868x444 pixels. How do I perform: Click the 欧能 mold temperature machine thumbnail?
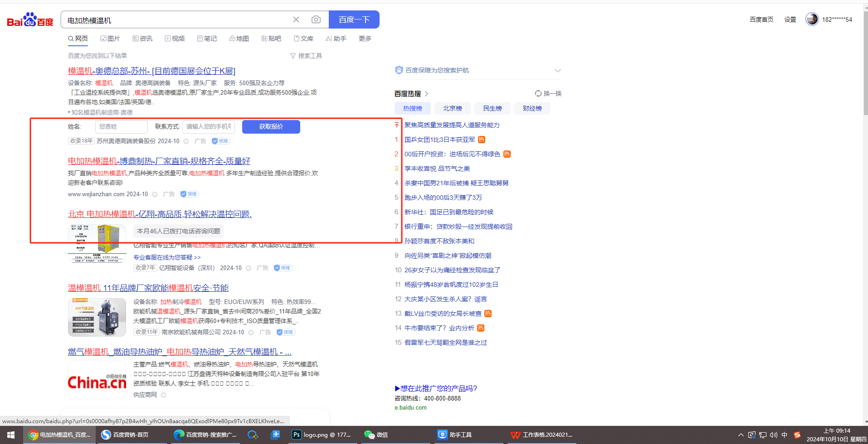97,317
